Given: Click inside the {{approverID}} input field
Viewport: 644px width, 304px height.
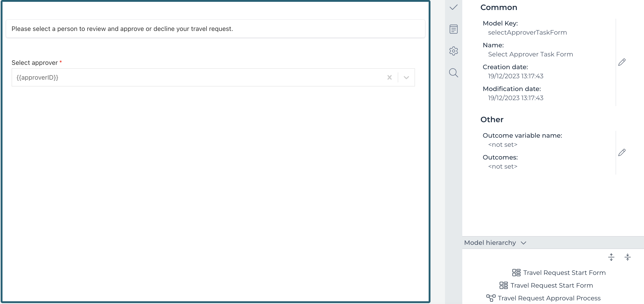Looking at the screenshot, I should click(175, 77).
